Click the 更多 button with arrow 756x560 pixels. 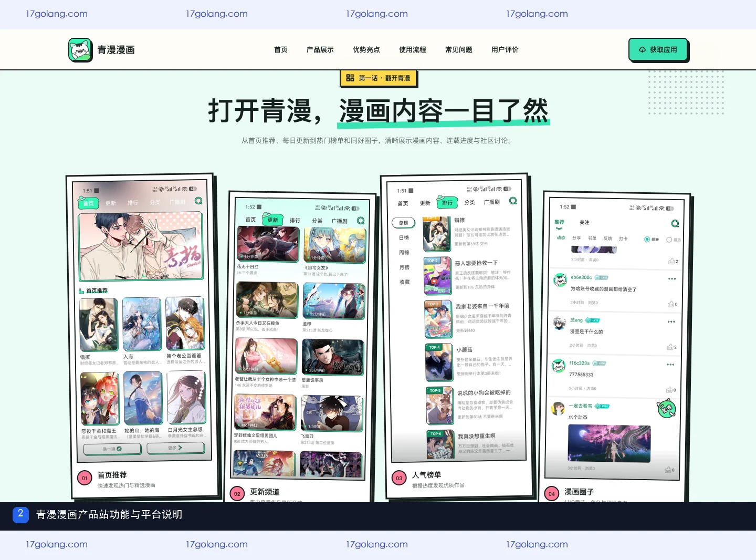click(x=175, y=448)
